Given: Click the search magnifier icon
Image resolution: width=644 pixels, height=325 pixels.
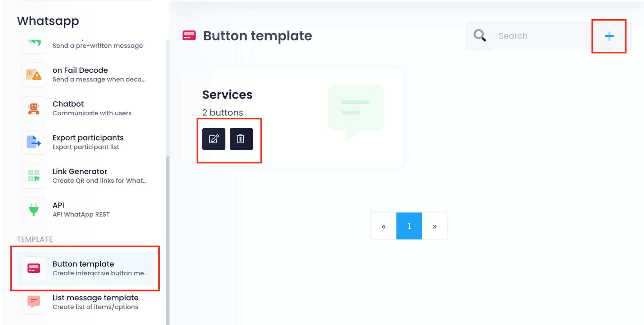Looking at the screenshot, I should 480,36.
